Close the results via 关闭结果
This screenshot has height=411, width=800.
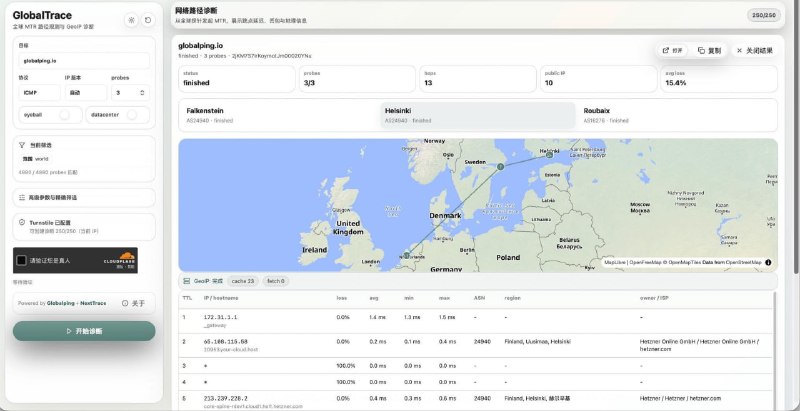(x=755, y=50)
